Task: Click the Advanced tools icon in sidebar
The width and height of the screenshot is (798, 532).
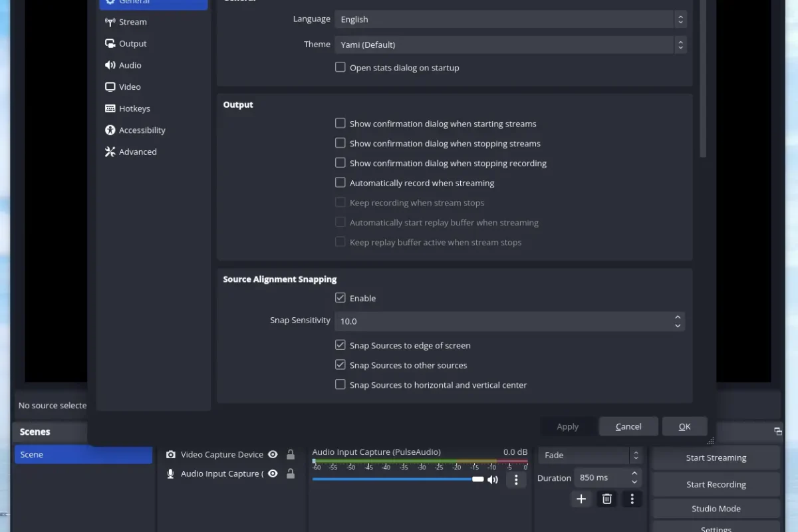Action: click(x=110, y=152)
